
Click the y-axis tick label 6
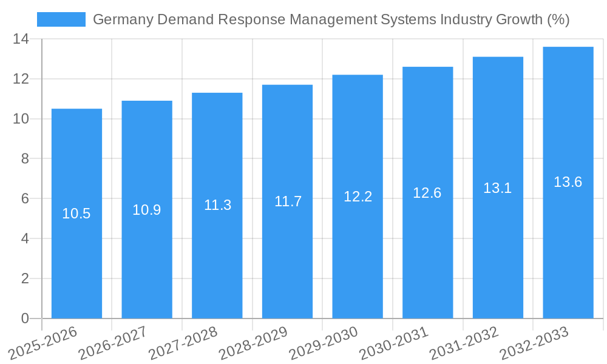(x=25, y=198)
